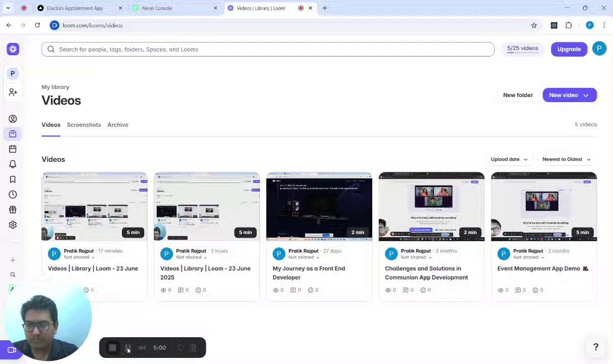
Task: Click the rewind icon in recording bar
Action: tap(142, 348)
